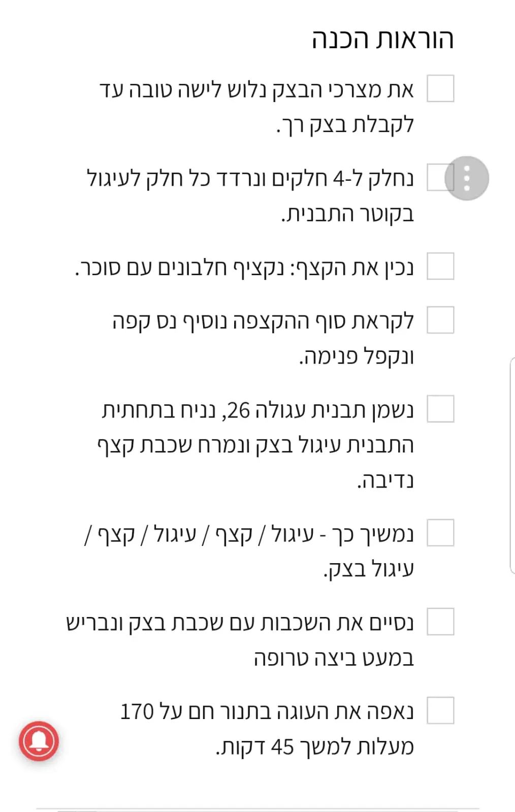Mark the egg-brushing final layer step checkbox
This screenshot has height=812, width=515.
(x=440, y=622)
